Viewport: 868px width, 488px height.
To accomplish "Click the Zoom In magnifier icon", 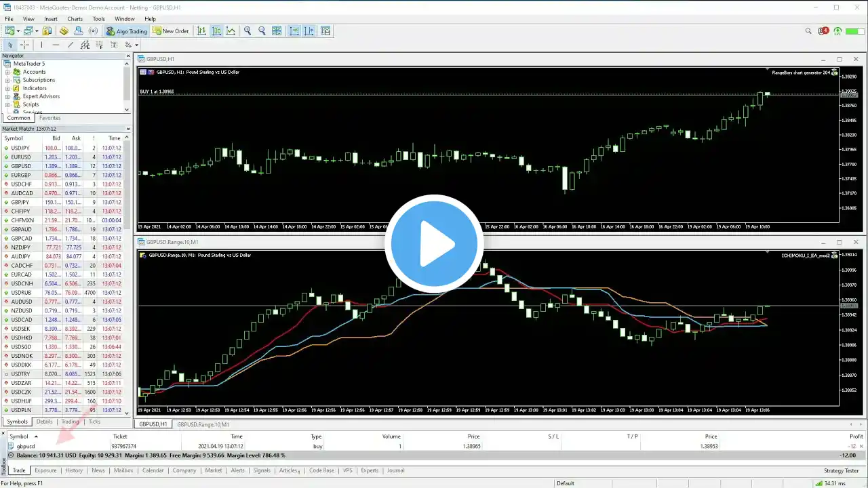I will pos(248,31).
